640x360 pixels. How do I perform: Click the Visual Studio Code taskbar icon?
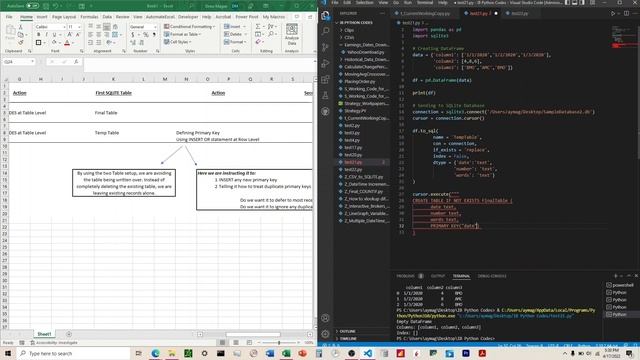(367, 353)
